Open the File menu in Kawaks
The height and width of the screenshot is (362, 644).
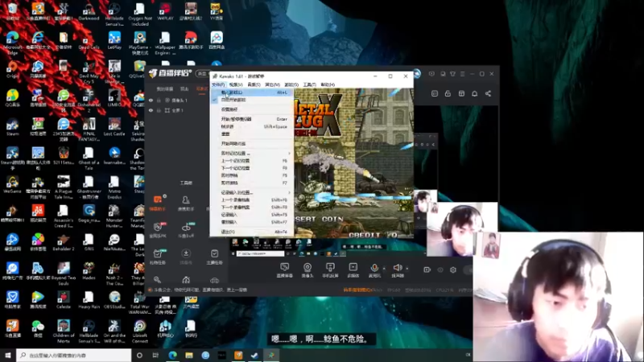pos(218,84)
